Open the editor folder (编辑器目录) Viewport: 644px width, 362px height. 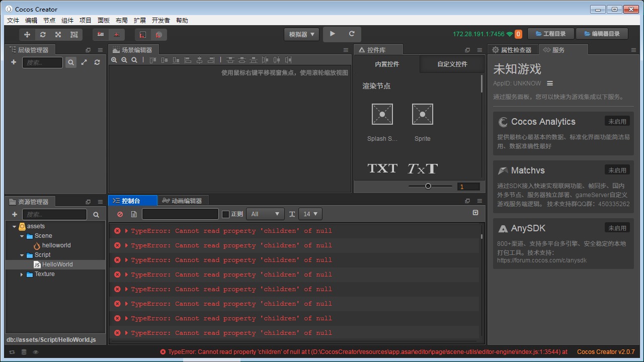pos(602,34)
